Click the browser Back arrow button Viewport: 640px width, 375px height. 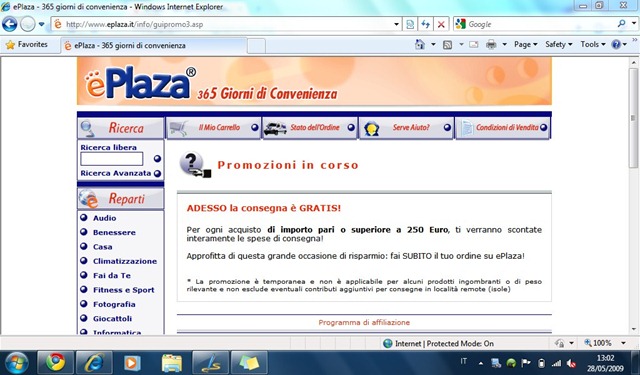click(x=9, y=24)
